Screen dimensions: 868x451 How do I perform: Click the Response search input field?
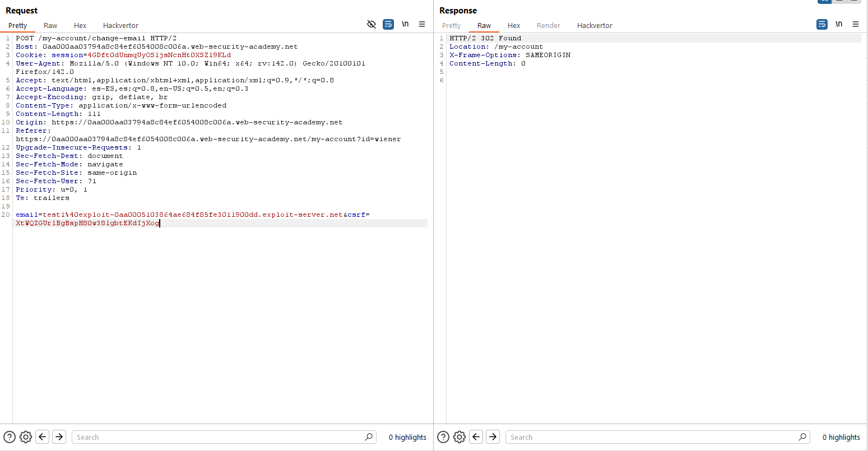pos(653,437)
